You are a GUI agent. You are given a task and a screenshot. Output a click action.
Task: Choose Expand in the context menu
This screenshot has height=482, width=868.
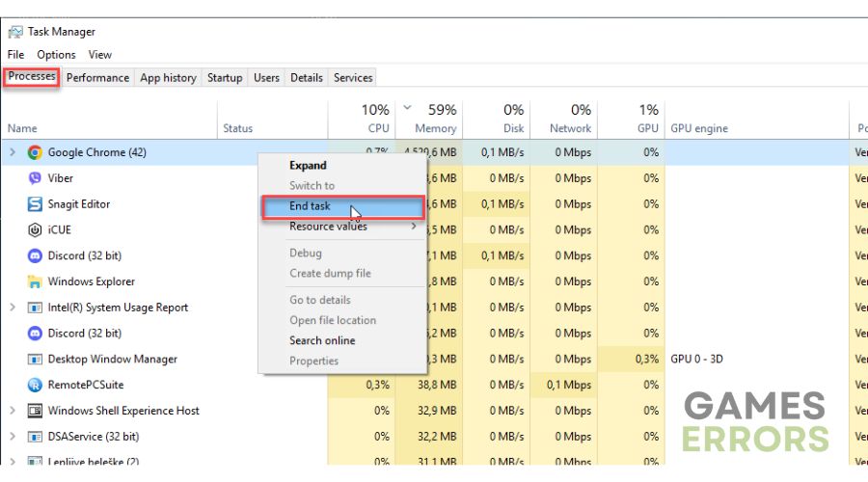[308, 165]
